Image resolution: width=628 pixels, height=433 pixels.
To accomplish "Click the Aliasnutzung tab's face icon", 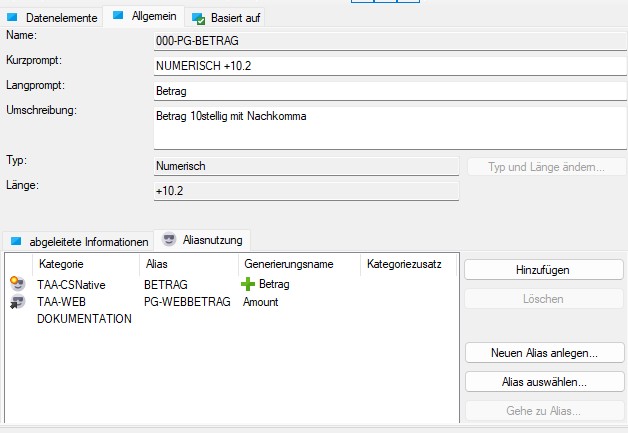I will pos(169,241).
